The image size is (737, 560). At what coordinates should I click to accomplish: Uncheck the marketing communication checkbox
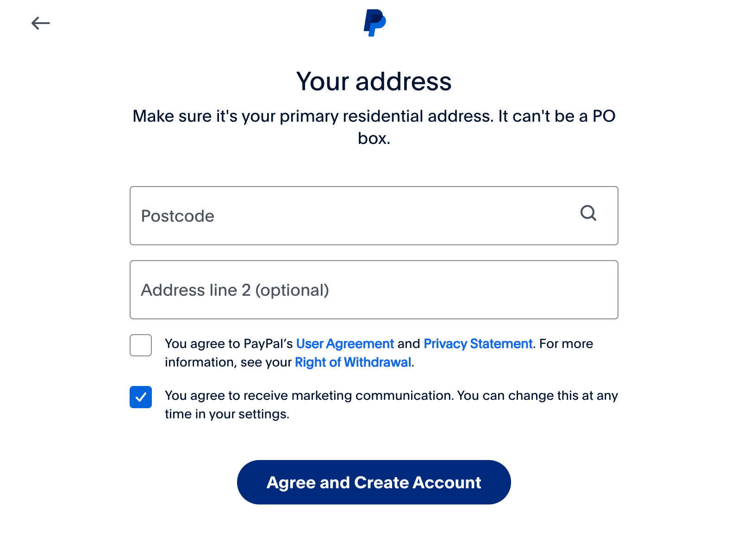tap(141, 397)
